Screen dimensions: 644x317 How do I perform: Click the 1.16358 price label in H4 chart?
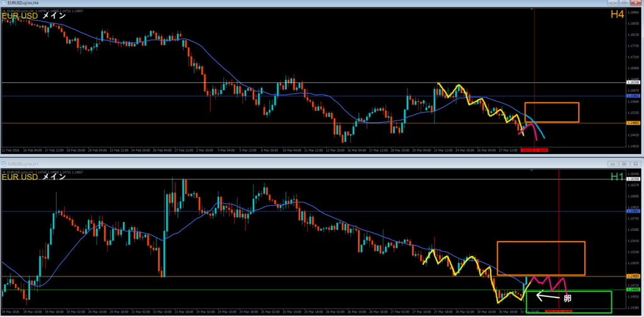tap(634, 82)
